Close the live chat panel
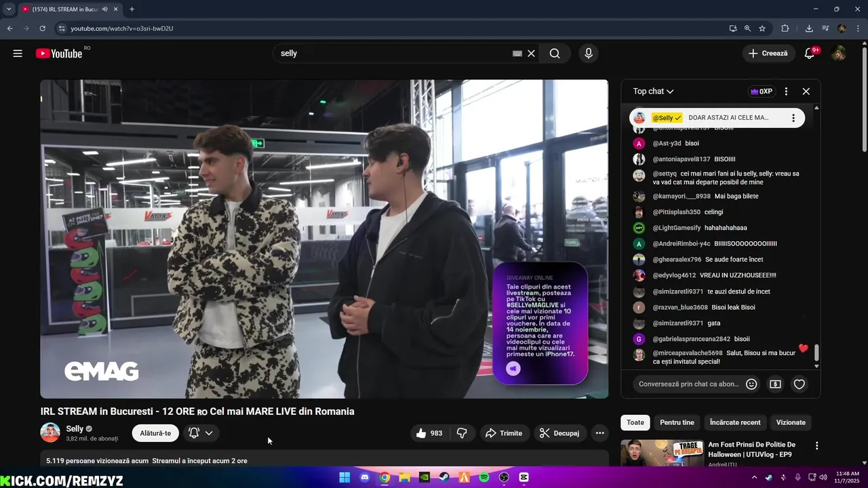The width and height of the screenshot is (868, 488). point(806,91)
